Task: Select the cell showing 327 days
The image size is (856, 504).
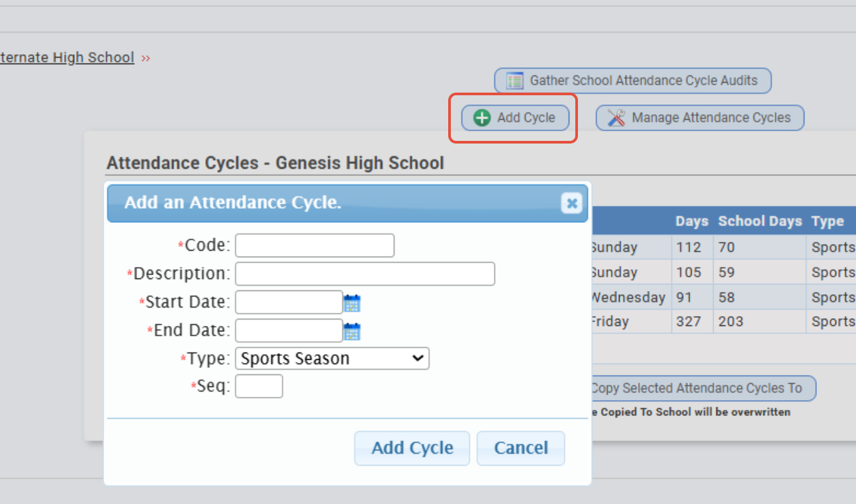Action: coord(692,321)
